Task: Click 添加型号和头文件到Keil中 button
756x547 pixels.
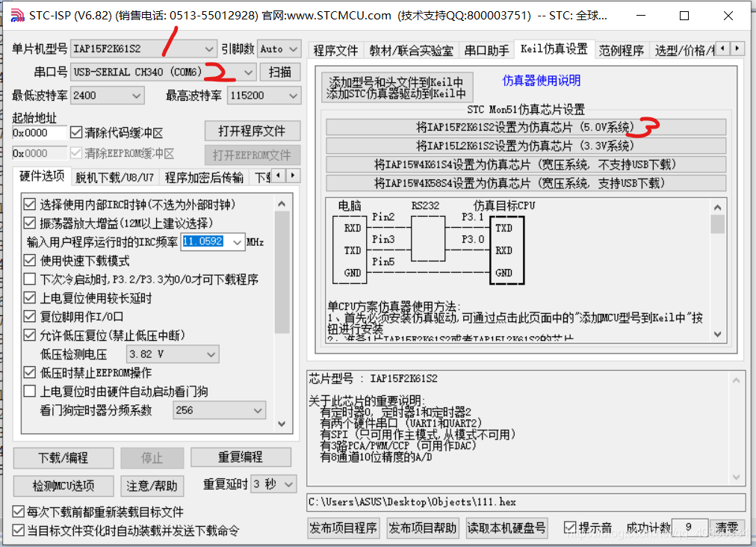Action: tap(397, 87)
